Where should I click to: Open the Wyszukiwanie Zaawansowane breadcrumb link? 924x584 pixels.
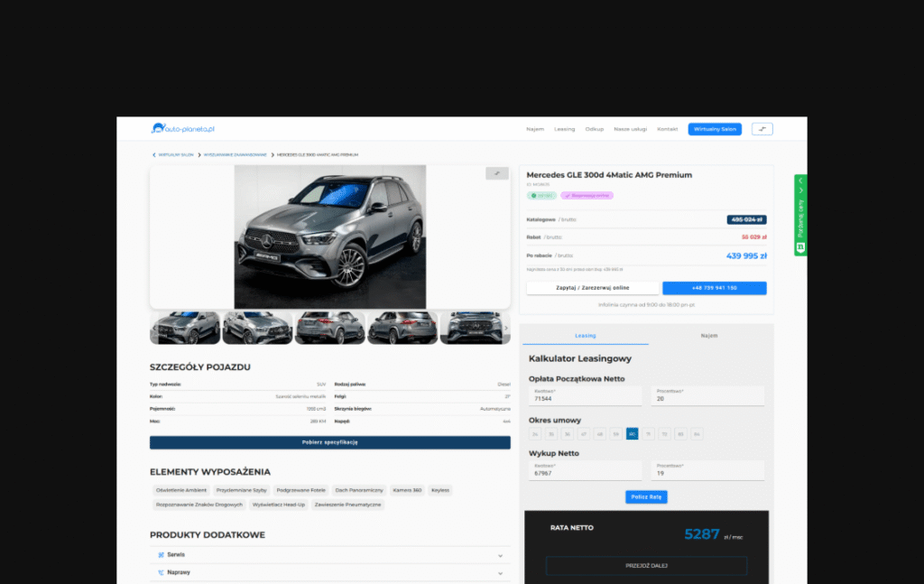[236, 155]
